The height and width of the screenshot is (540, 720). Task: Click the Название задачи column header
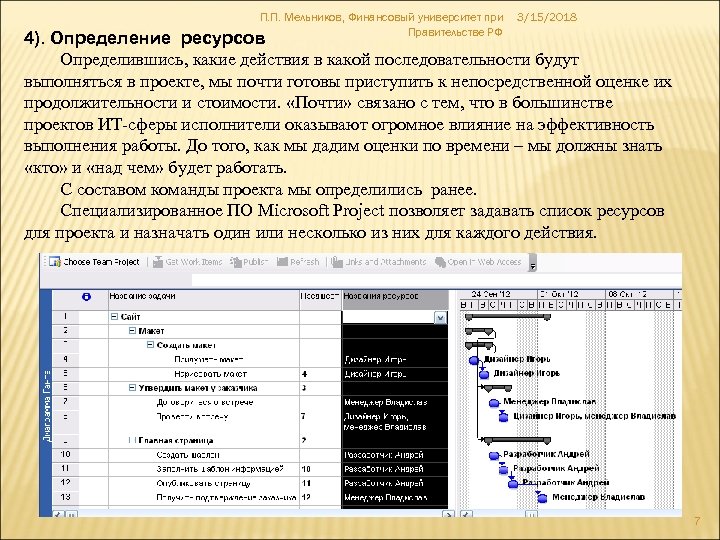pos(204,300)
